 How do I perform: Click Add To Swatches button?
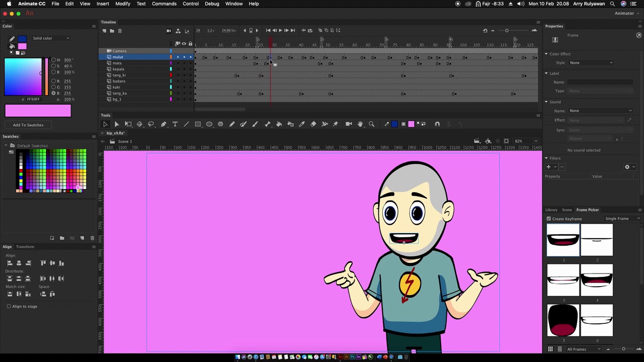click(x=28, y=125)
